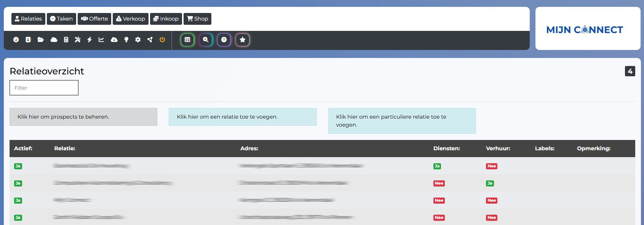Click the 'Verhuur:' column header

(498, 148)
